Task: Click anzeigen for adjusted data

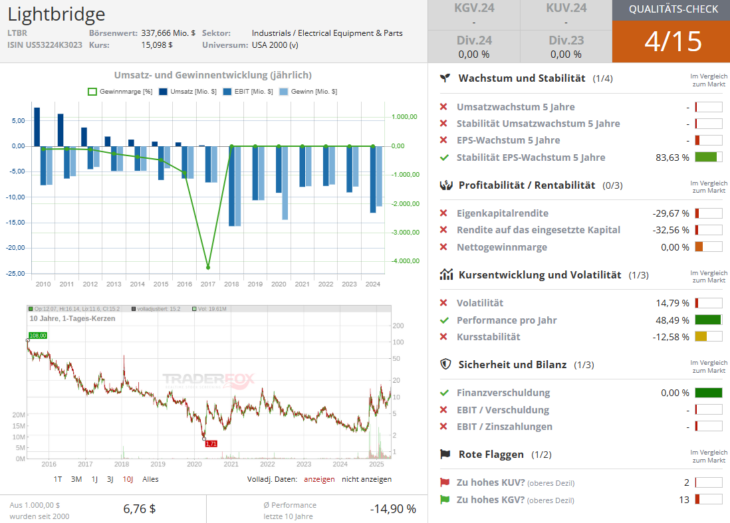Action: click(320, 479)
